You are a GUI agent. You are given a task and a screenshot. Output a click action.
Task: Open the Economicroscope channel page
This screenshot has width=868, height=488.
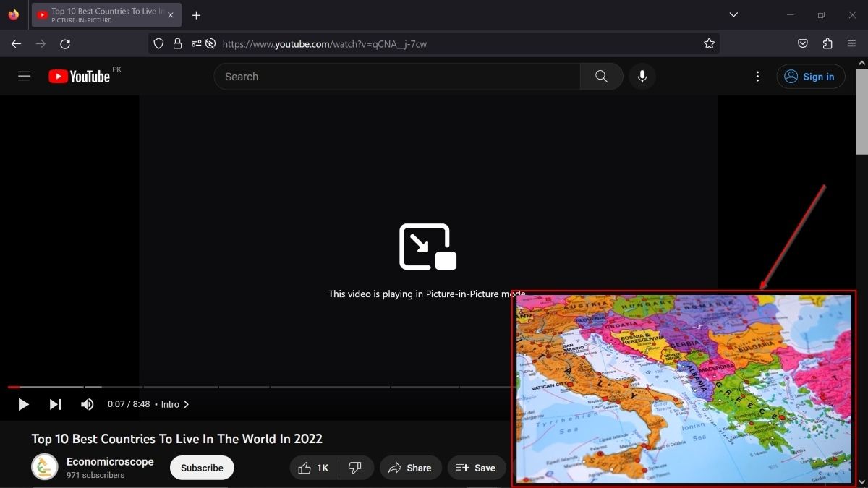pyautogui.click(x=109, y=461)
